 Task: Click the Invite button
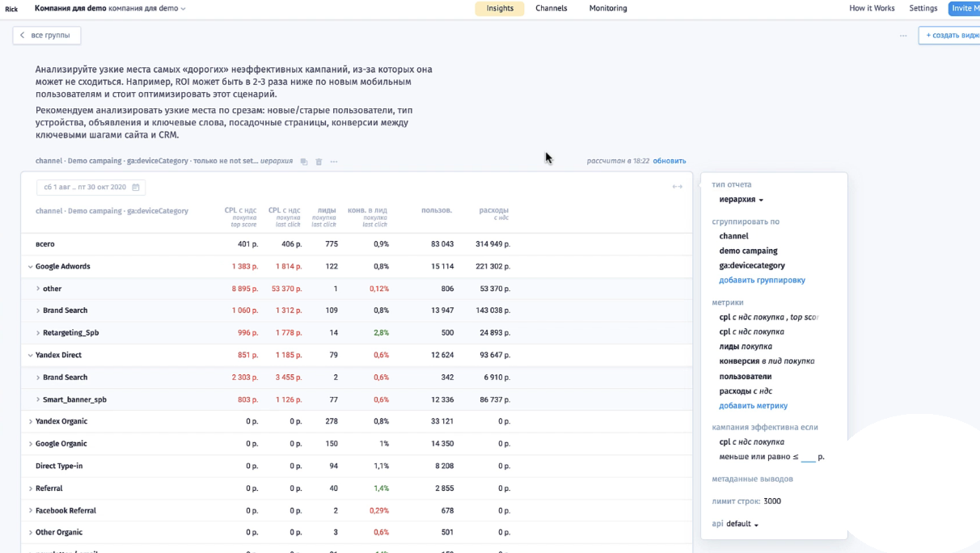964,8
